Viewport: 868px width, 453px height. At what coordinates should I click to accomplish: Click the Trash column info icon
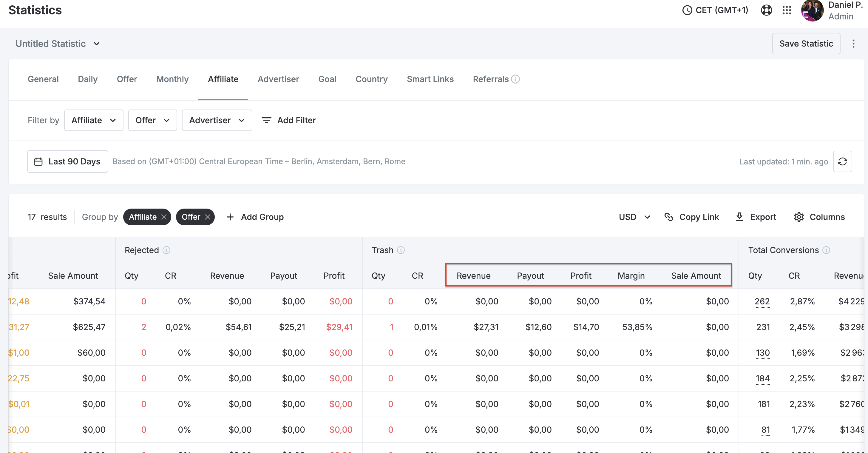[401, 250]
